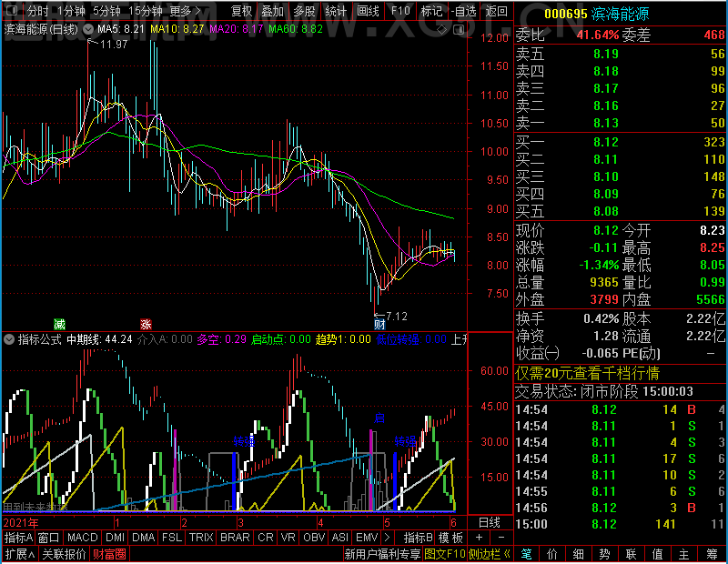Image resolution: width=728 pixels, height=564 pixels.
Task: Click the 财 marker on the chart
Action: click(379, 324)
